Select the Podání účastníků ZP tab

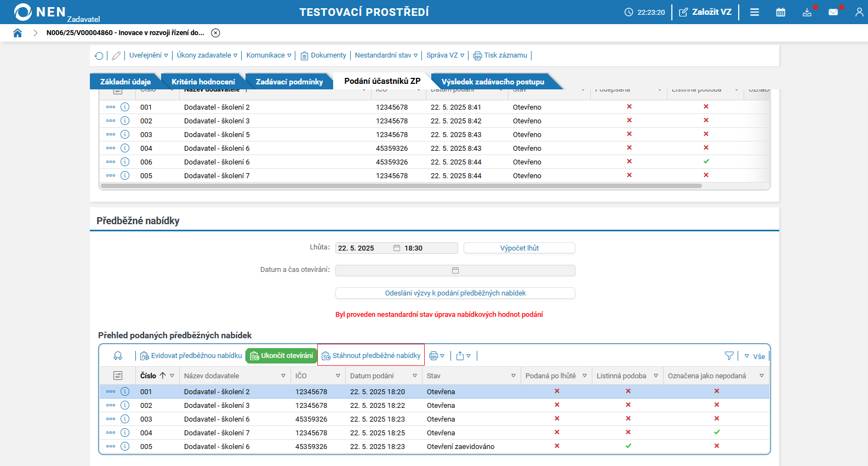[x=382, y=81]
